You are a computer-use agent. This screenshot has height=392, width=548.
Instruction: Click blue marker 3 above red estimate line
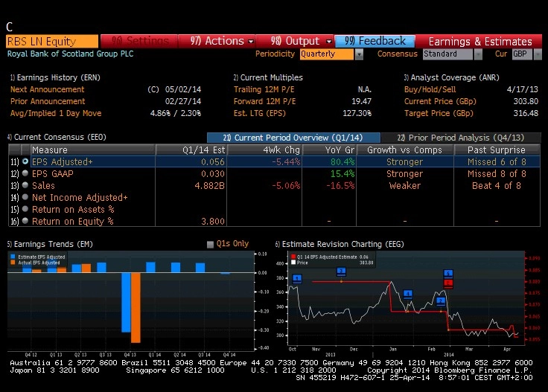(341, 271)
